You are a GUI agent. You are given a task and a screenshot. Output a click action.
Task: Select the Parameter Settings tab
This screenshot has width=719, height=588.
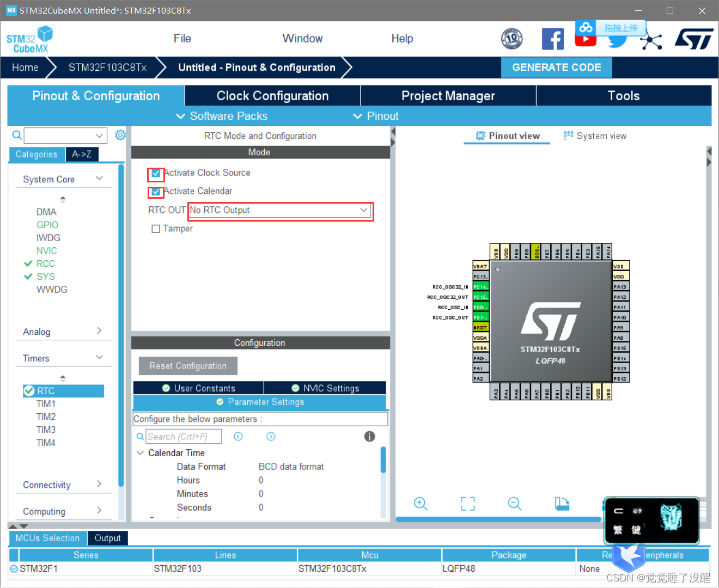pyautogui.click(x=259, y=402)
